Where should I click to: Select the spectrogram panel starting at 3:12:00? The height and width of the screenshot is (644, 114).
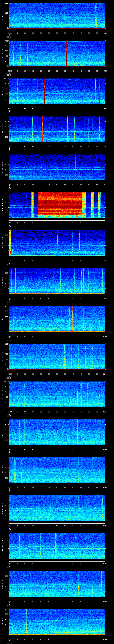[x=57, y=432]
